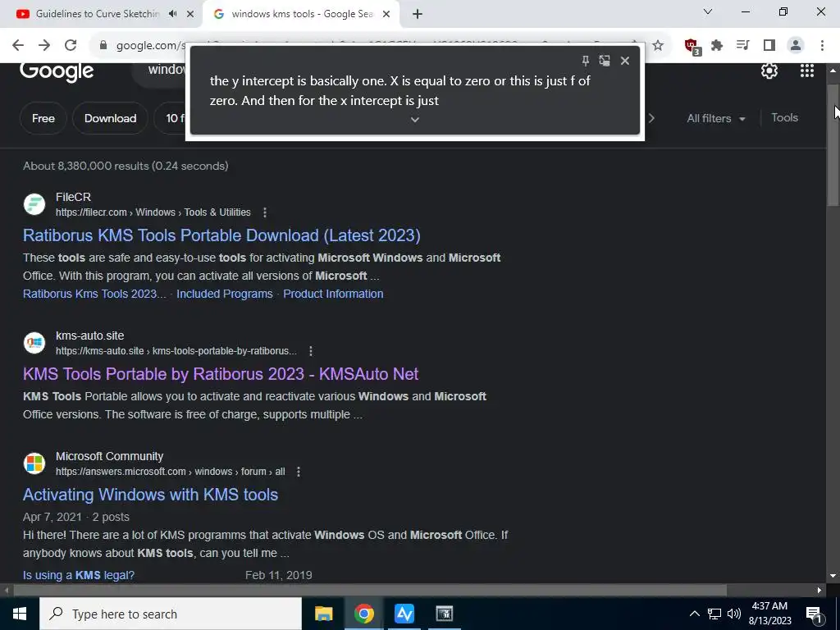The height and width of the screenshot is (630, 840).
Task: Open the notification center icon
Action: [x=815, y=614]
